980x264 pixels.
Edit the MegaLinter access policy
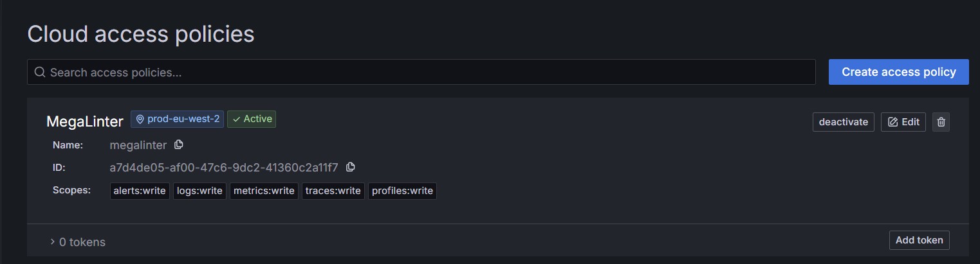point(903,122)
